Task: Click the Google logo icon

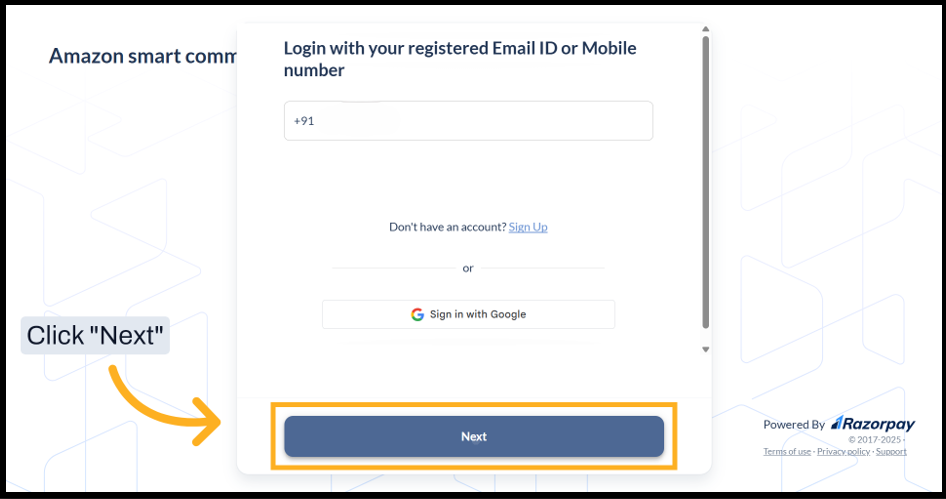Action: click(x=417, y=314)
